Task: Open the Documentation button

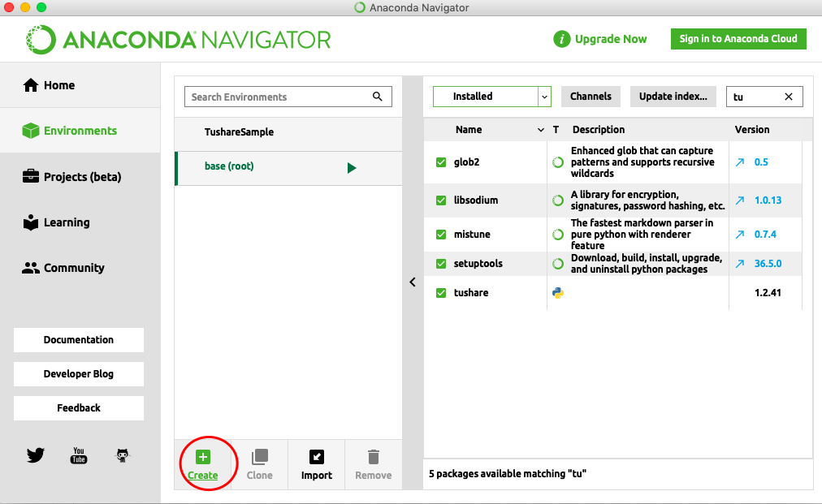Action: [x=79, y=339]
